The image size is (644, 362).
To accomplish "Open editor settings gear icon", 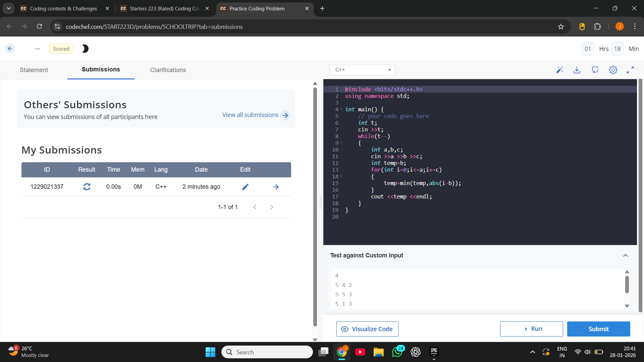I will (x=613, y=70).
